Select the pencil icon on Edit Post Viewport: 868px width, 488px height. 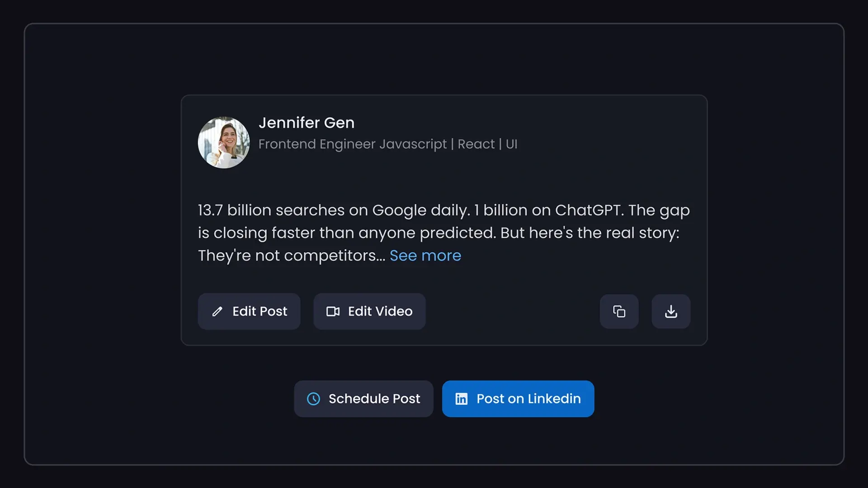[218, 311]
